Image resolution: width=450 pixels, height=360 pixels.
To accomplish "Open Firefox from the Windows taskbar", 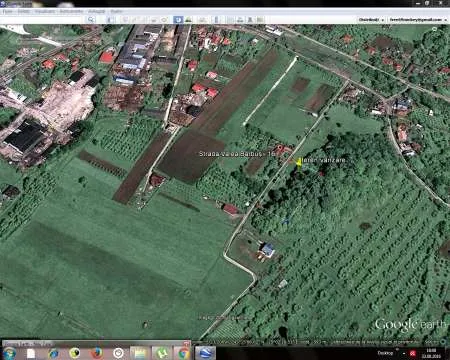I will [97, 353].
